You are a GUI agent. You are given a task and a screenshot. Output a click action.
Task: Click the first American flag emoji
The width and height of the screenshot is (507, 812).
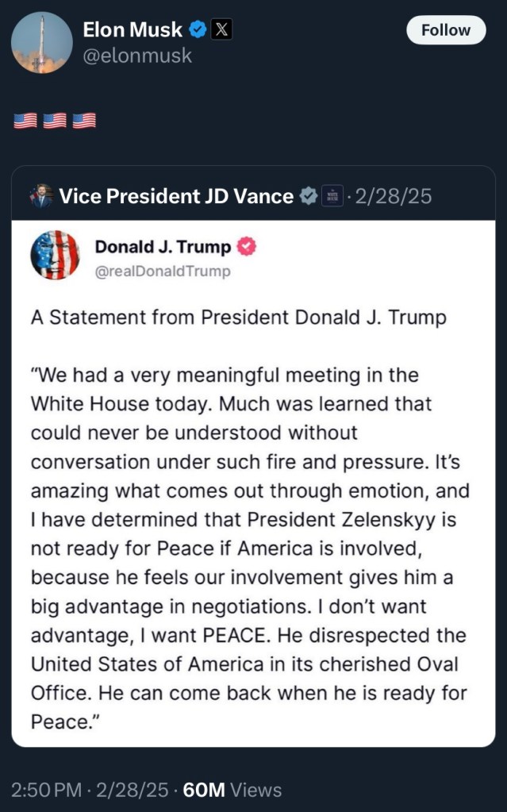[25, 121]
